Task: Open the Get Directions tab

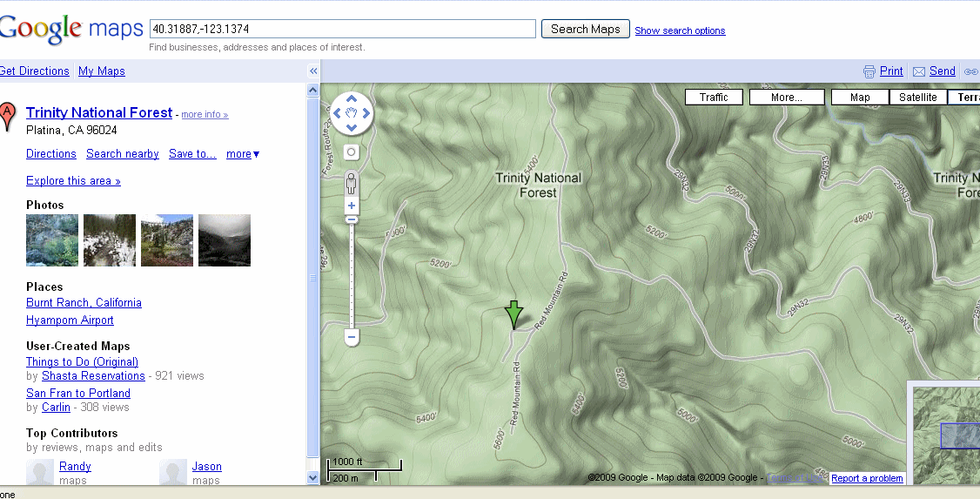Action: [35, 71]
